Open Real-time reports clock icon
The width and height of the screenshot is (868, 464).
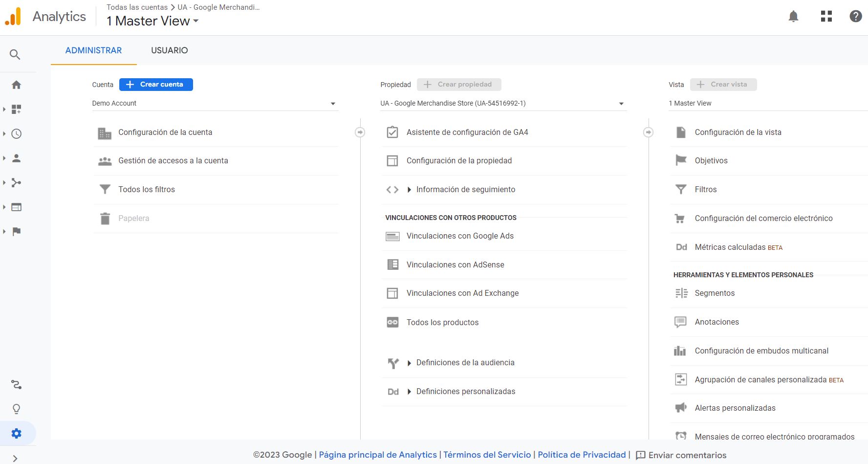16,134
